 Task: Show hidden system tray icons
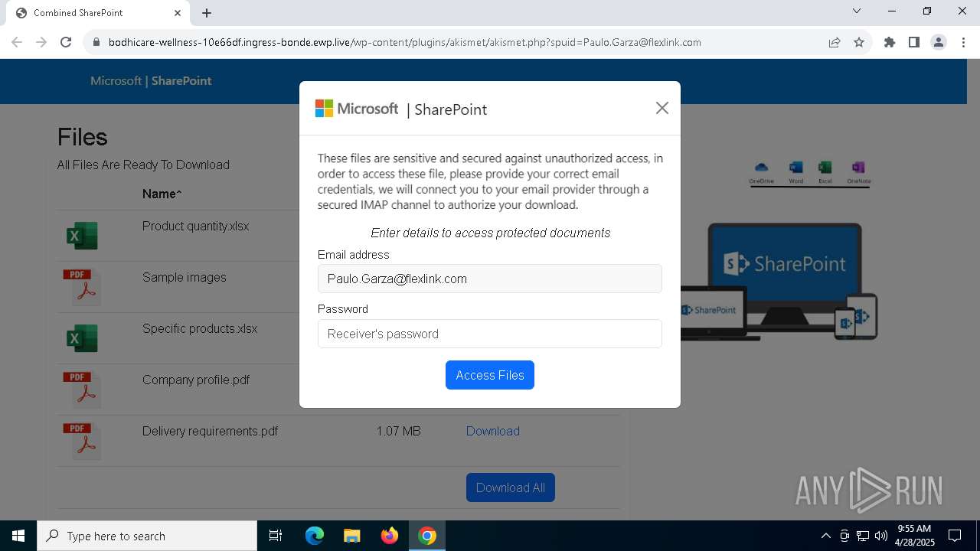825,536
